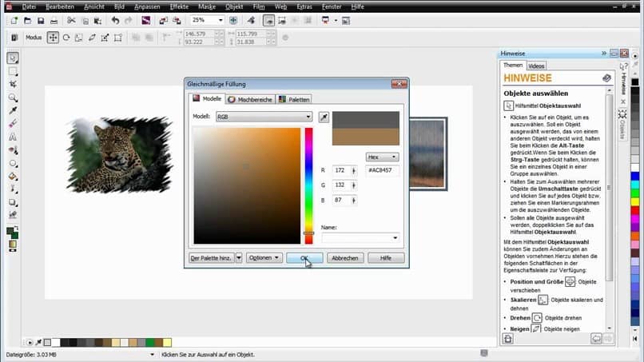Select the Crop tool in the toolbox
The height and width of the screenshot is (362, 644).
point(13,83)
